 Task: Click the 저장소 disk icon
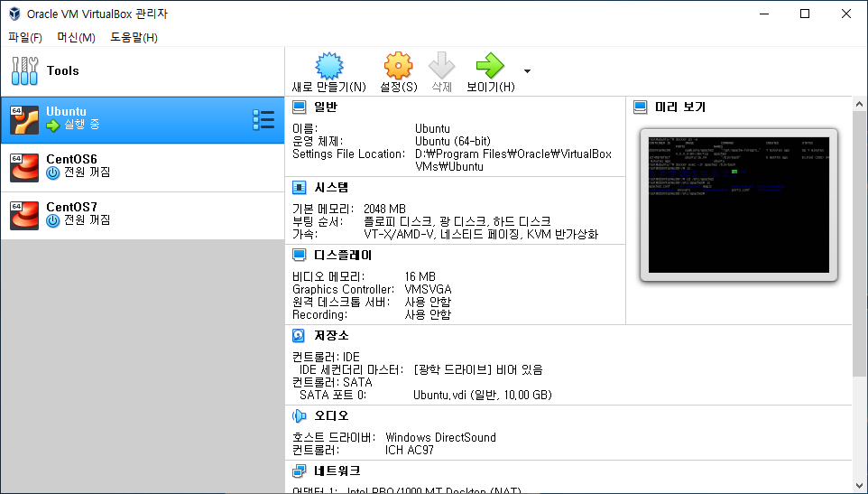tap(299, 336)
